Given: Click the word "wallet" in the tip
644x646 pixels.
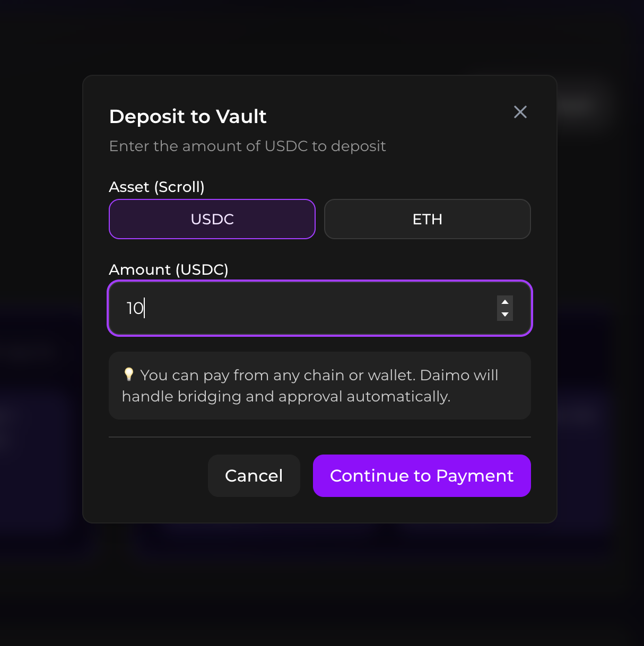Looking at the screenshot, I should pos(390,376).
